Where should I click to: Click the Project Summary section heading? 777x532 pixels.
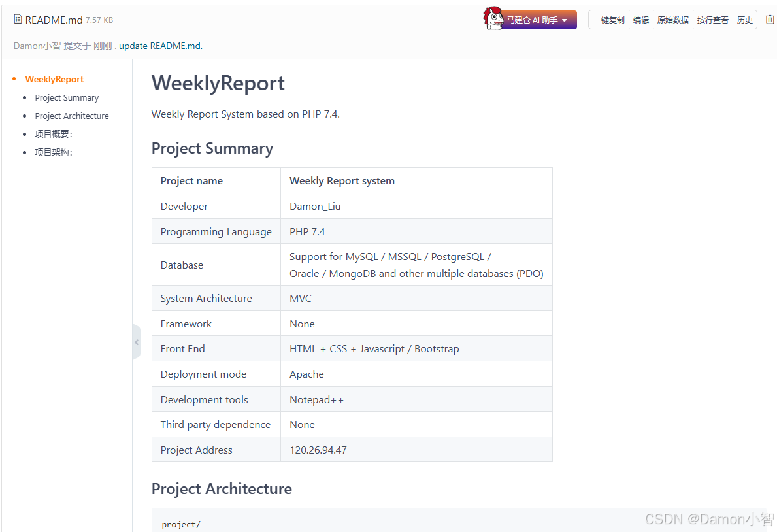(212, 149)
